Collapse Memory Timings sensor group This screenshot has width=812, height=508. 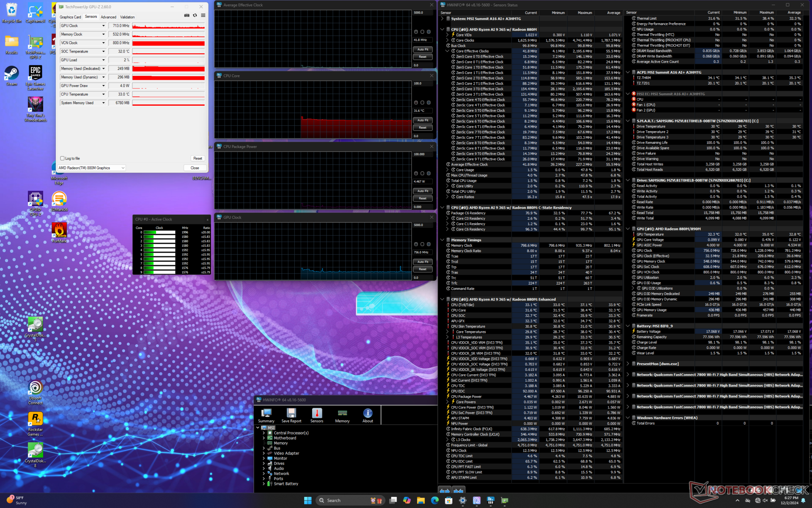coord(442,240)
